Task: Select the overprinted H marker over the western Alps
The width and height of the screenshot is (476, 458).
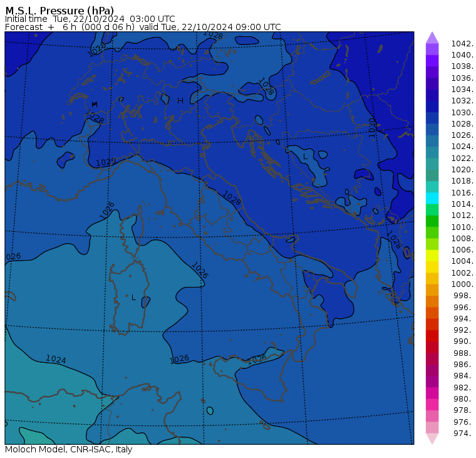Action: click(x=95, y=104)
